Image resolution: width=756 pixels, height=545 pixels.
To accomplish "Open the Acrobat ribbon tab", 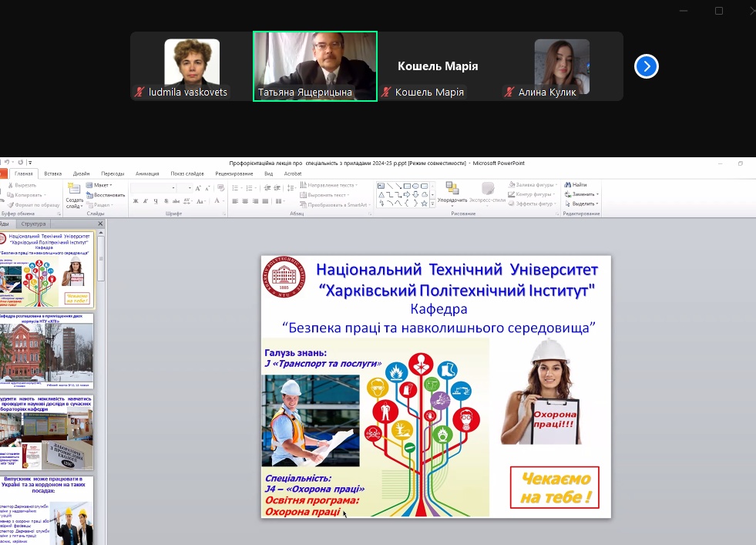I will [x=293, y=173].
